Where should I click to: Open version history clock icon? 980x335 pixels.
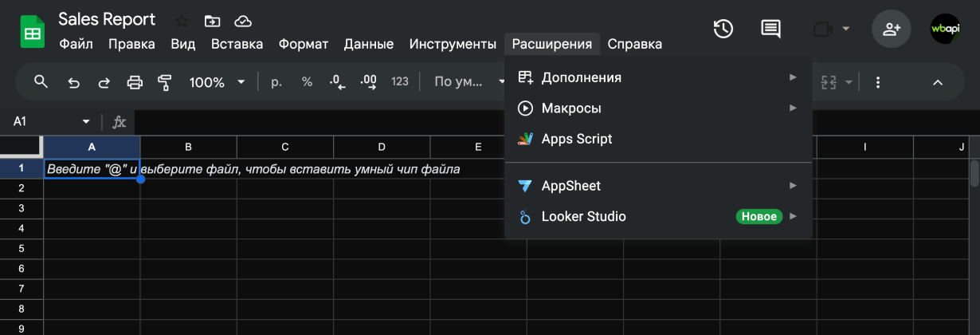(723, 30)
